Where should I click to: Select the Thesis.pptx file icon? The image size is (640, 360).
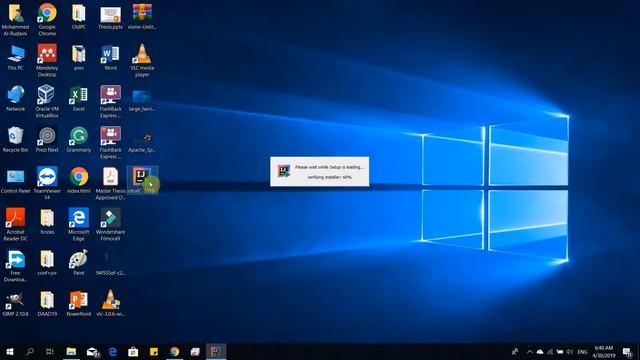coord(110,17)
